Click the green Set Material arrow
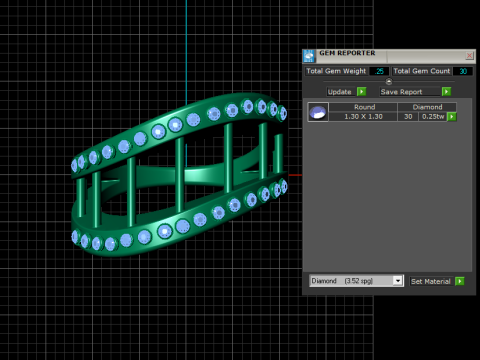The image size is (480, 360). [x=460, y=281]
